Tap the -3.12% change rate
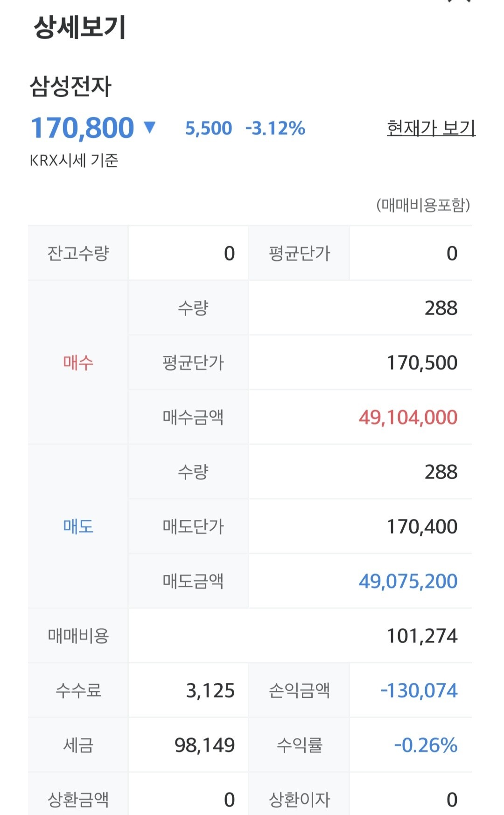The width and height of the screenshot is (504, 815). [x=275, y=128]
